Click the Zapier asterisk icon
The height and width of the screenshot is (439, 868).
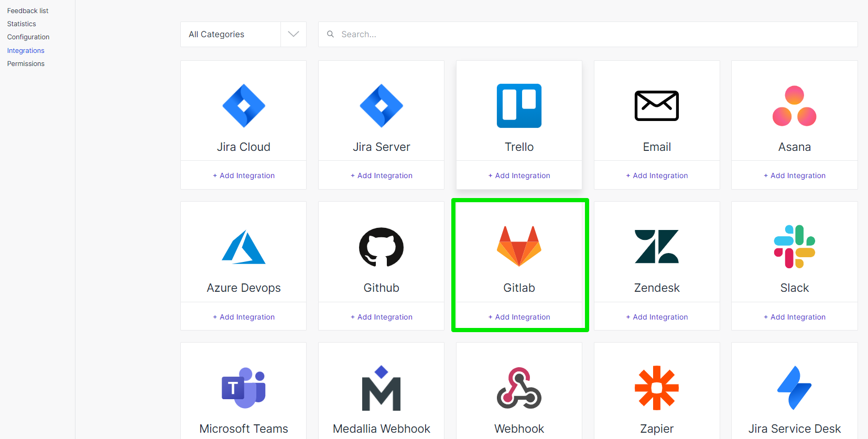[657, 388]
